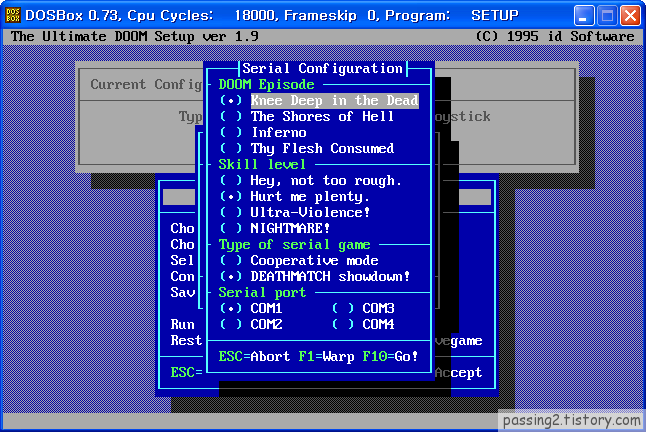646x432 pixels.
Task: Click the Serial port section heading
Action: click(x=262, y=293)
